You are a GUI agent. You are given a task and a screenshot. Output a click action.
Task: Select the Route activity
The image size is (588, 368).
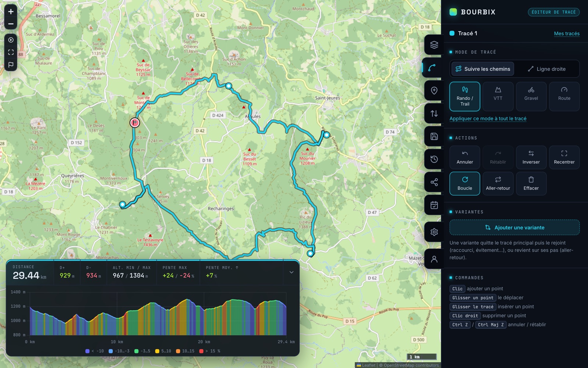tap(564, 96)
